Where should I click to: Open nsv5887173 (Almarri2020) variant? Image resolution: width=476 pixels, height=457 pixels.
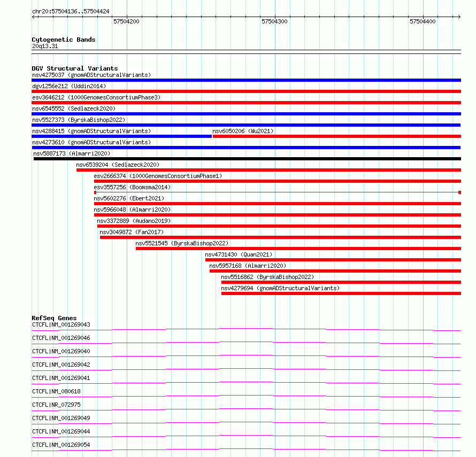pyautogui.click(x=72, y=153)
